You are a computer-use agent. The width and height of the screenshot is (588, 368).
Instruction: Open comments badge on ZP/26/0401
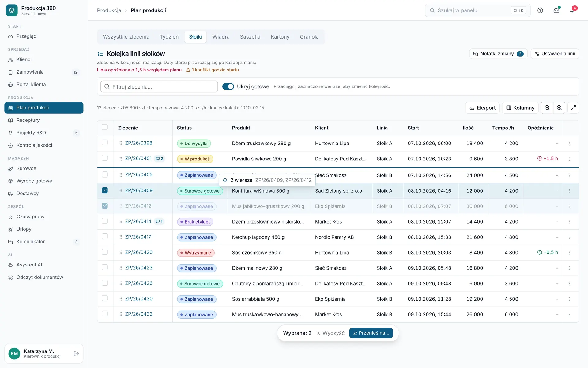pos(160,159)
